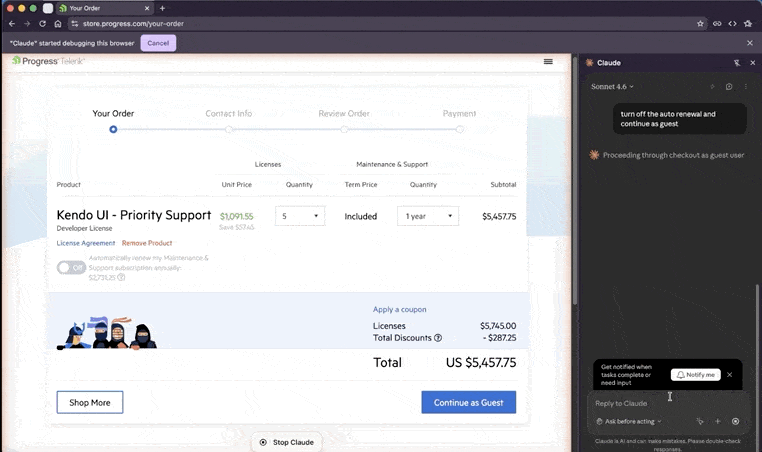
Task: Click the help icon beside renewal price $2,731.25
Action: (121, 278)
